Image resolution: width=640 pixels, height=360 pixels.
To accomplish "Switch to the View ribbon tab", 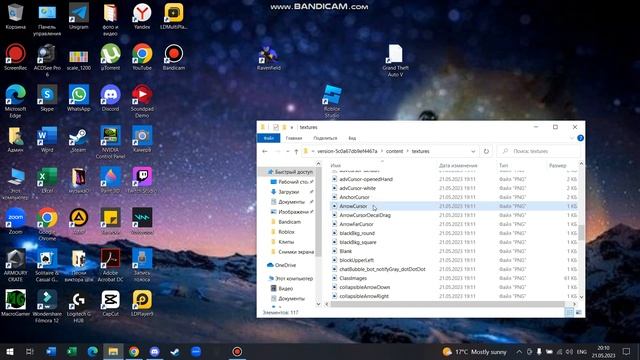I will point(352,138).
